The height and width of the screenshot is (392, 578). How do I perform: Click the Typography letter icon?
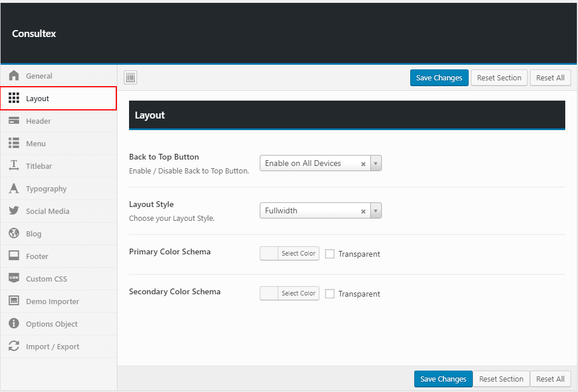(14, 188)
